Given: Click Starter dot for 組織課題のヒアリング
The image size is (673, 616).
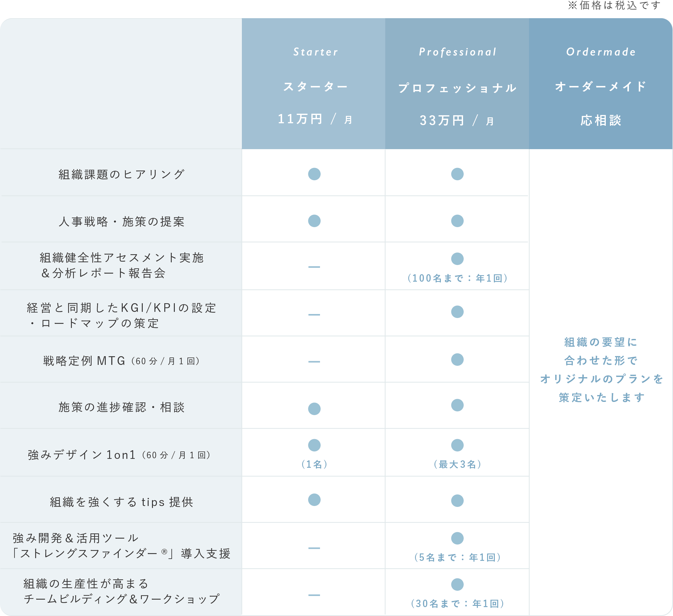Looking at the screenshot, I should point(314,174).
